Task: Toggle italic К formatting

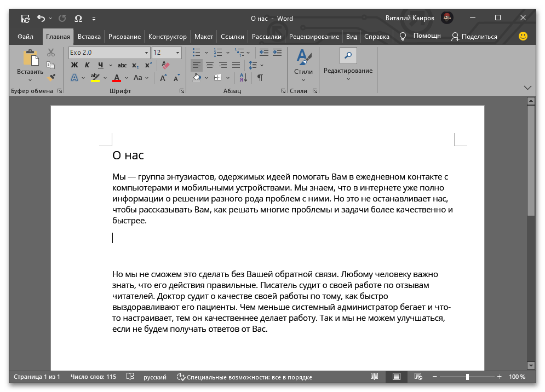Action: click(x=87, y=65)
